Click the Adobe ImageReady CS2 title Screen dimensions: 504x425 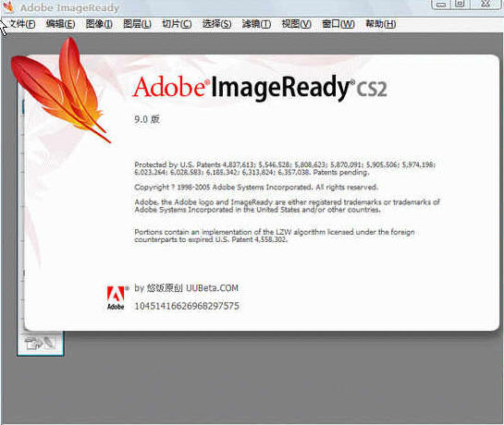pos(260,88)
